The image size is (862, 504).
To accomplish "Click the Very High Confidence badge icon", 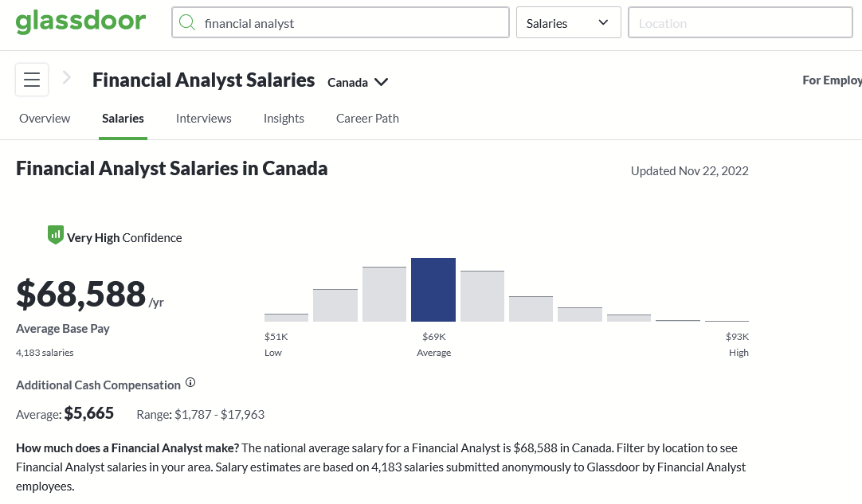I will [x=55, y=235].
